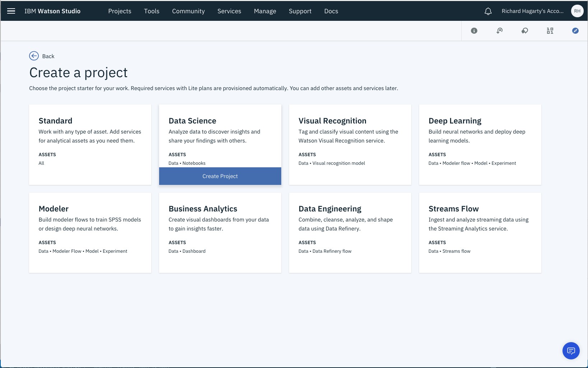This screenshot has height=368, width=588.
Task: Open the Manage menu
Action: click(265, 11)
